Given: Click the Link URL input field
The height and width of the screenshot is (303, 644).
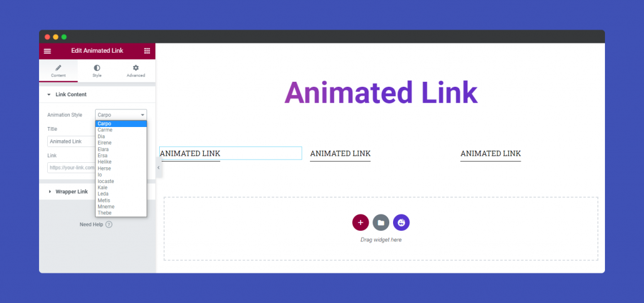Looking at the screenshot, I should click(x=72, y=167).
